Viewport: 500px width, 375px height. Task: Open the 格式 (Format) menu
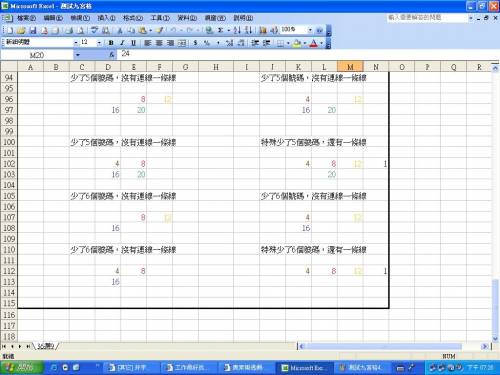coord(133,18)
